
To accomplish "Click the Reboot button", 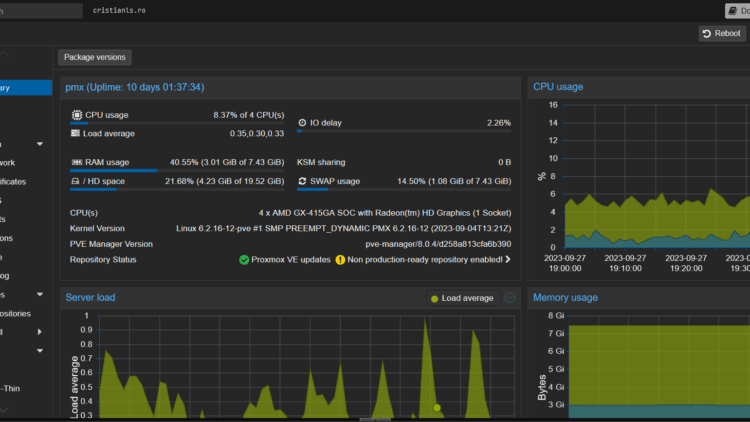I will point(722,33).
